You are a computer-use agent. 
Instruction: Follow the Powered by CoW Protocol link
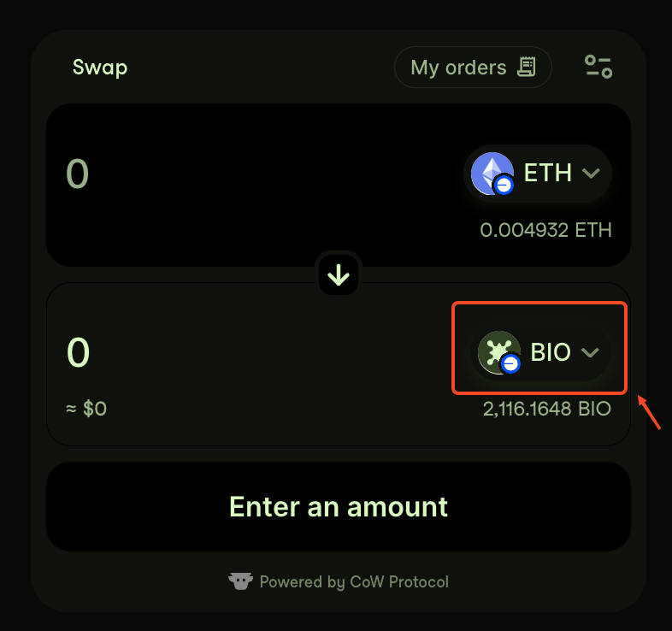pyautogui.click(x=353, y=582)
